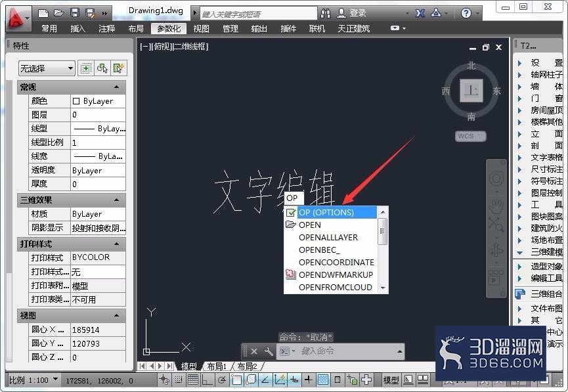Open the 输出 ribbon tab
Viewport: 568px width, 392px height.
(259, 29)
